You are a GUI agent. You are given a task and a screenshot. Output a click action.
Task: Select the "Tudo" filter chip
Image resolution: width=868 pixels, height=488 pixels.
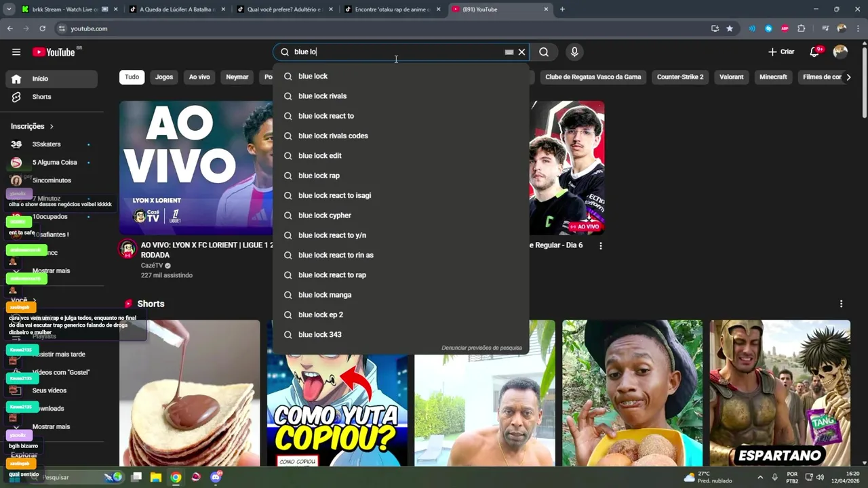click(132, 77)
